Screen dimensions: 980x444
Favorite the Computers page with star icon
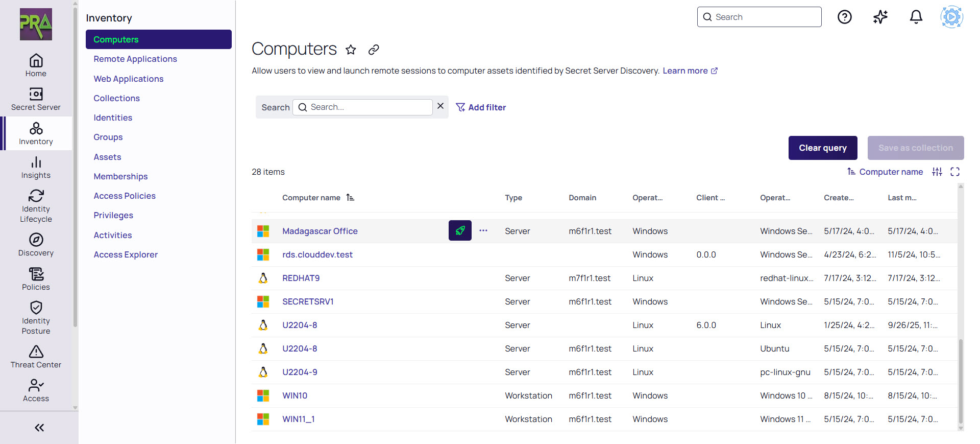[x=351, y=50]
